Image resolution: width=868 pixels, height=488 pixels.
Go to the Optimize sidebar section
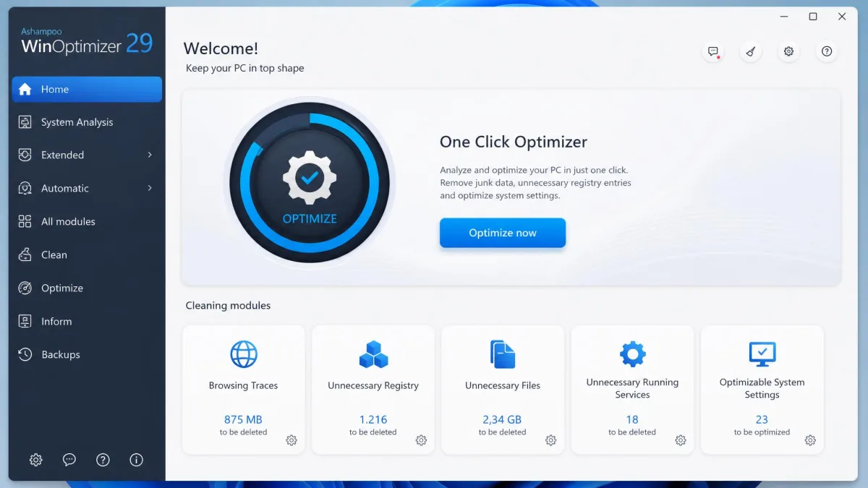click(87, 288)
